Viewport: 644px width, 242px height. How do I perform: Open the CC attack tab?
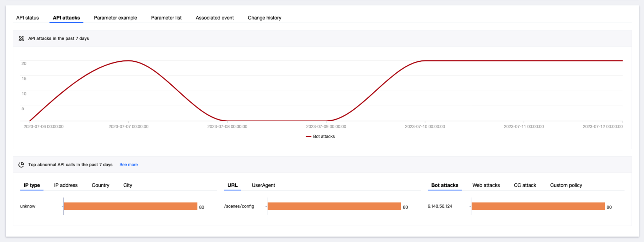(525, 185)
